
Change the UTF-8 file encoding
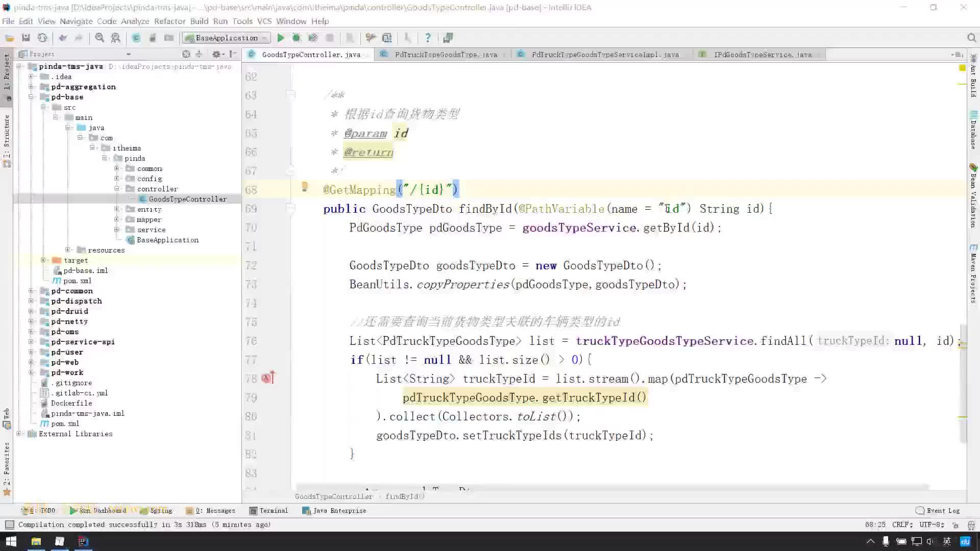932,524
